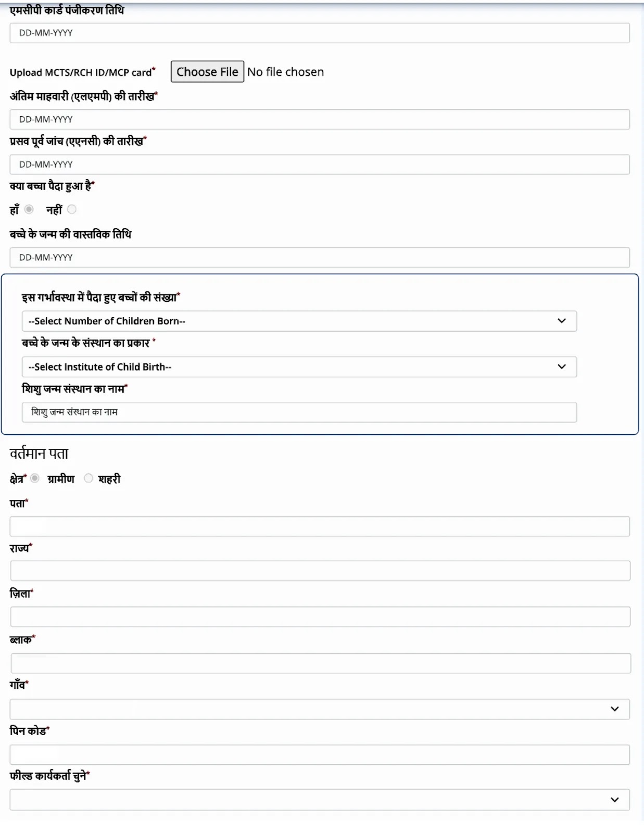Choose the ग्रामीण area radio option
The image size is (644, 833).
pyautogui.click(x=35, y=478)
